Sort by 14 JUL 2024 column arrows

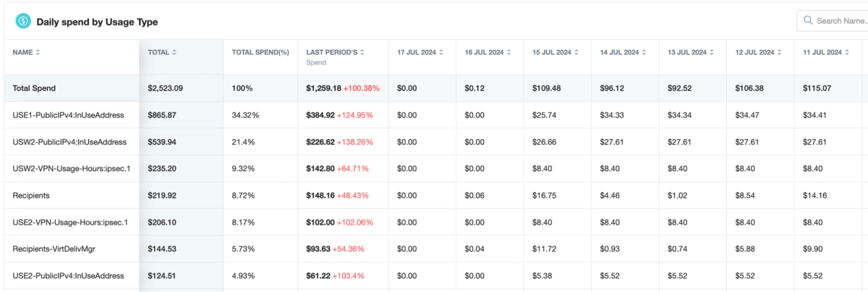pos(644,52)
